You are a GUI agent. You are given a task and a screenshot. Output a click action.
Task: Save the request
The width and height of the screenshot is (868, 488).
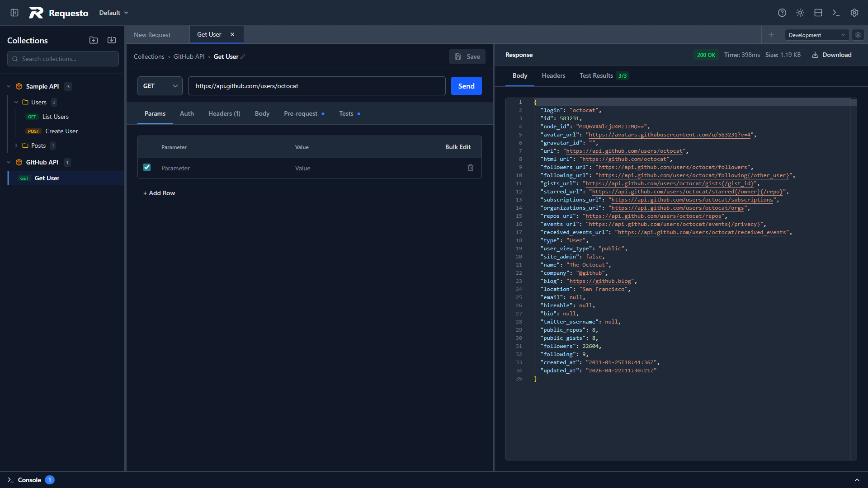467,56
